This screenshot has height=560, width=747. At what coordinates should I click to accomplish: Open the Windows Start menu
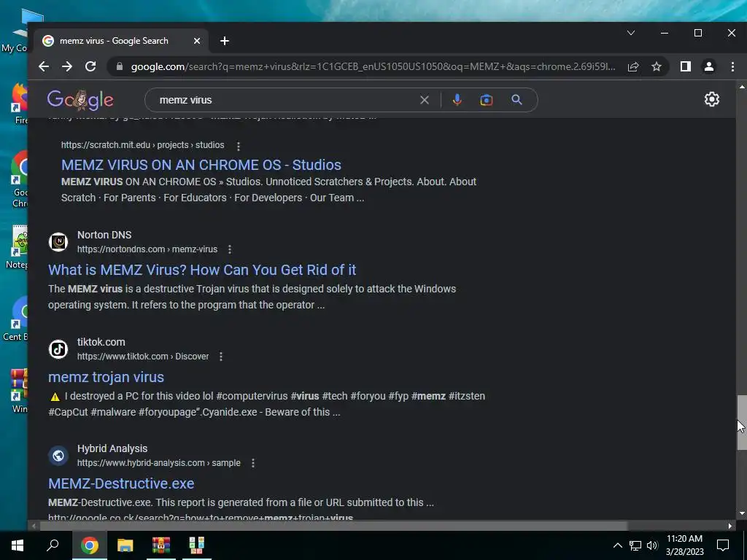click(18, 545)
